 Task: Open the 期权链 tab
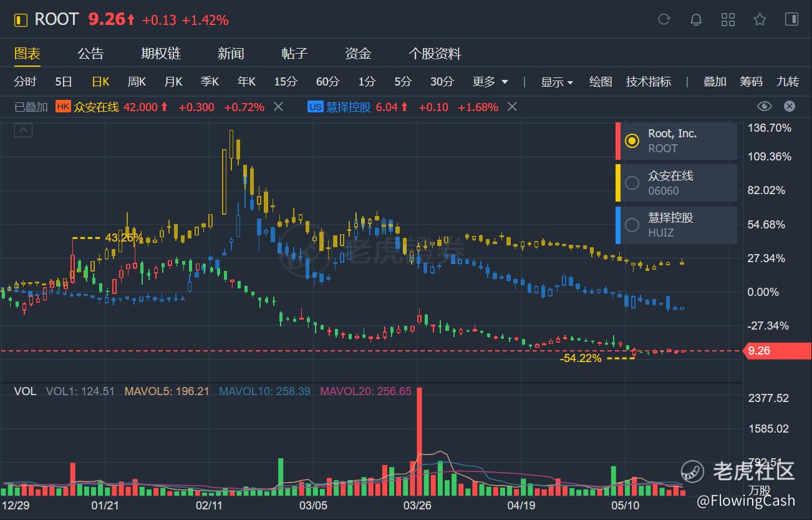click(x=161, y=54)
